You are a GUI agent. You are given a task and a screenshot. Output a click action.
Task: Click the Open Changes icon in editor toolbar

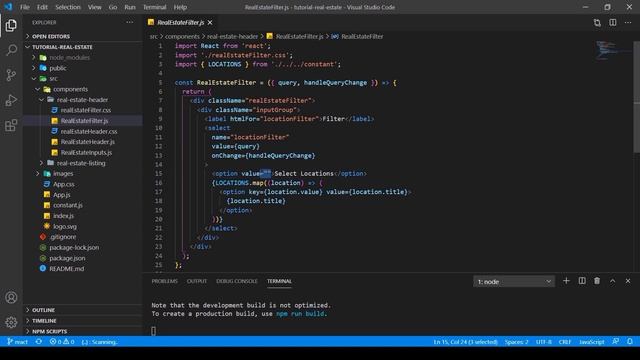[x=597, y=22]
